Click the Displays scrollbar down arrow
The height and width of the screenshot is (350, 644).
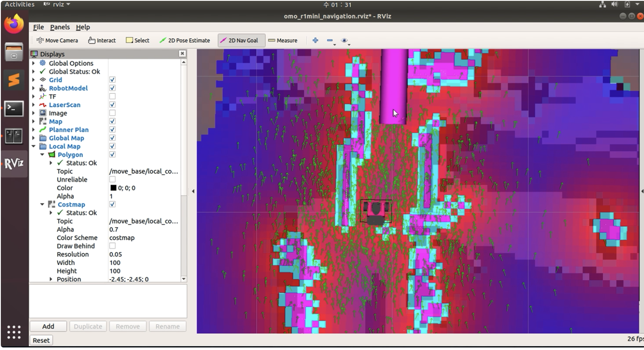184,279
